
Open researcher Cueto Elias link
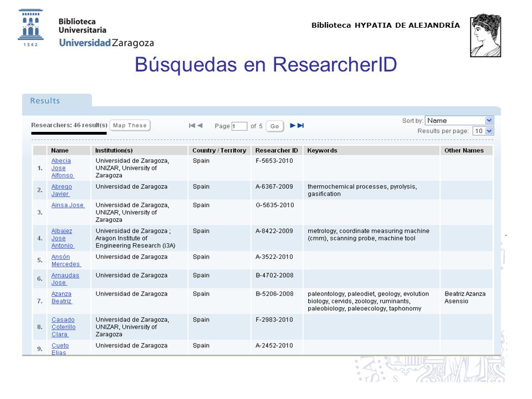[60, 349]
